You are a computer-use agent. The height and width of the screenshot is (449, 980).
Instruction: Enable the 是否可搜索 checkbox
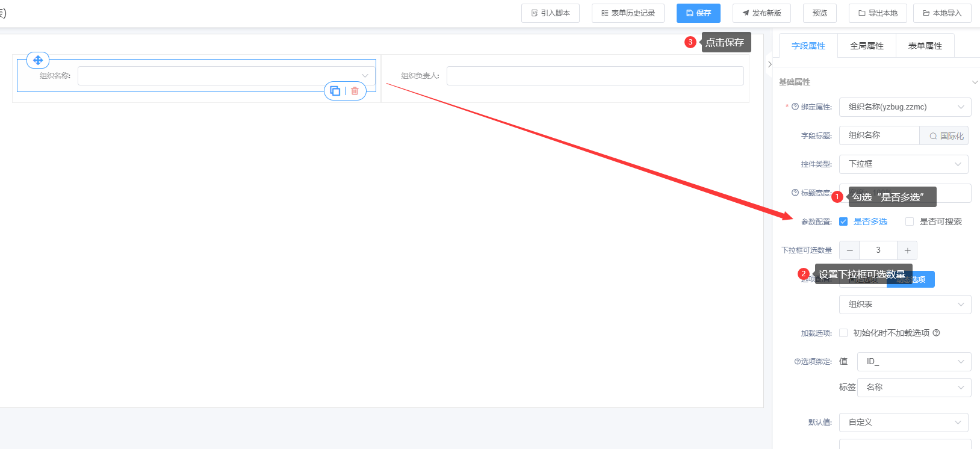[x=910, y=221]
